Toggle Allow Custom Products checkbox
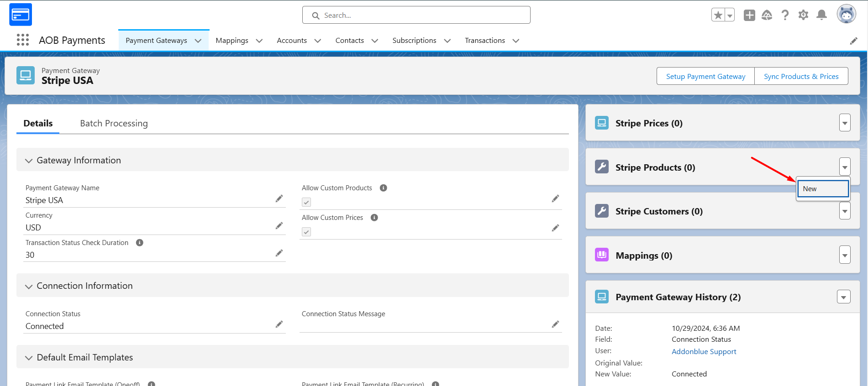The height and width of the screenshot is (386, 868). [x=306, y=202]
